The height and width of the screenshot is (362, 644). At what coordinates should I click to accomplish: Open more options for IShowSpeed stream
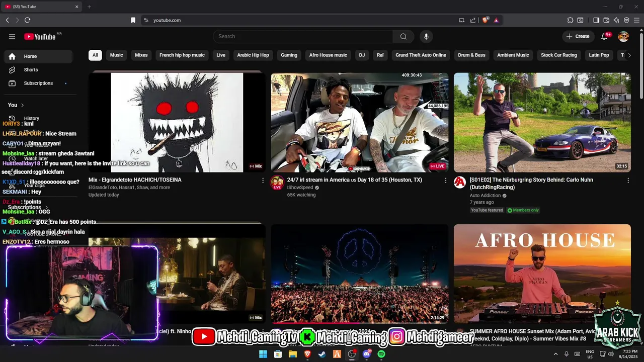click(445, 180)
